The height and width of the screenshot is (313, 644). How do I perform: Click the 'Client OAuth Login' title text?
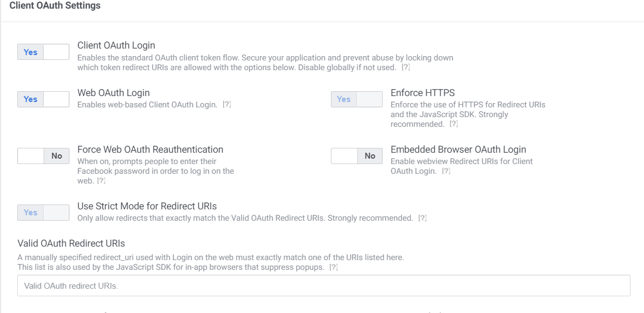coord(116,45)
